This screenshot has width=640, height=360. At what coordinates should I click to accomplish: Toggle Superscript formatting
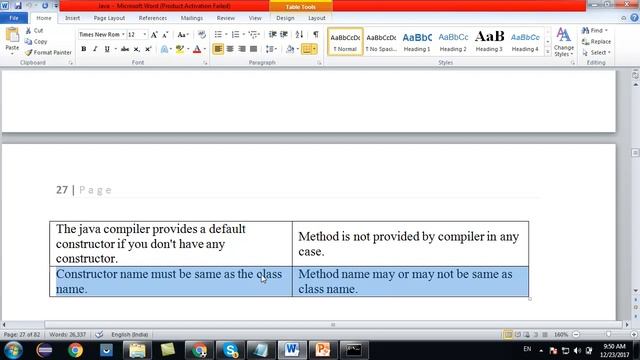click(148, 49)
